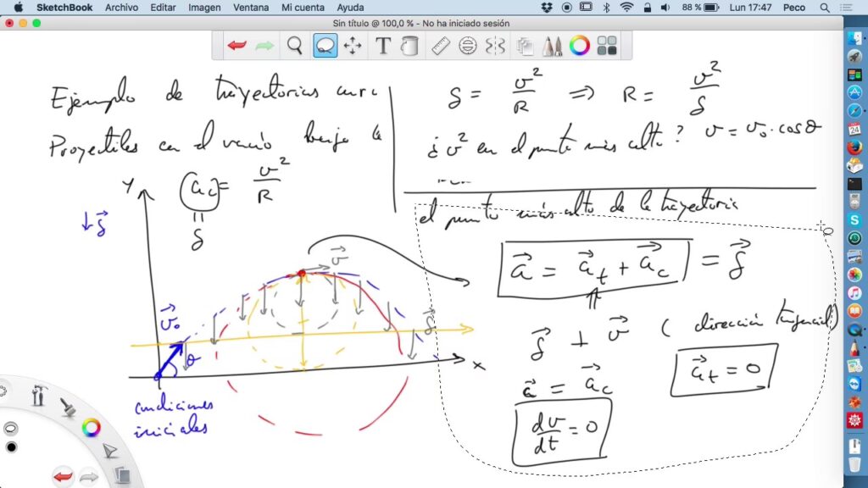Image resolution: width=868 pixels, height=488 pixels.
Task: Select the Zoom magnifier tool in toolbar
Action: 294,46
